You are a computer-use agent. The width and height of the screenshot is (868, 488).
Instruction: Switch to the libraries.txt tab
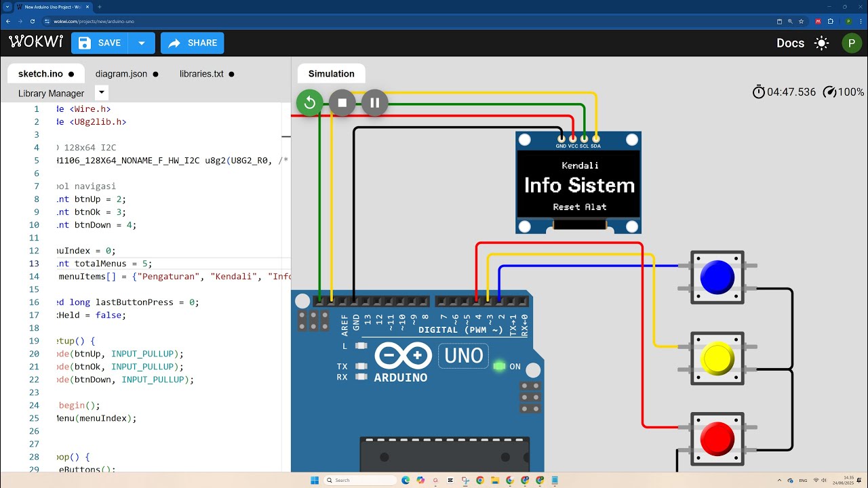point(207,74)
